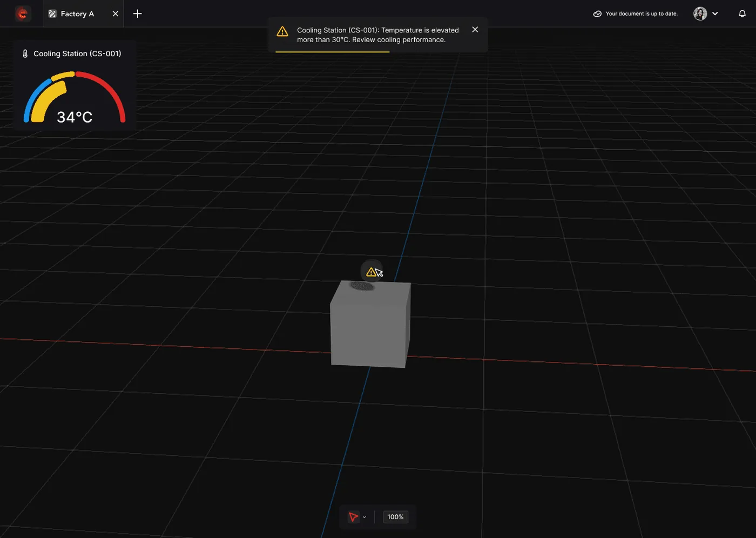Click the red app logo icon
Image resolution: width=756 pixels, height=538 pixels.
coord(23,14)
